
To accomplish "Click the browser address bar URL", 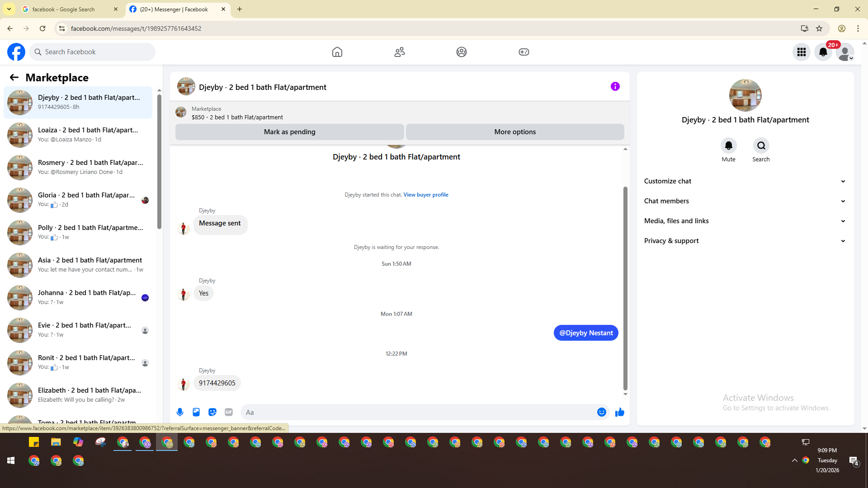I will click(136, 28).
